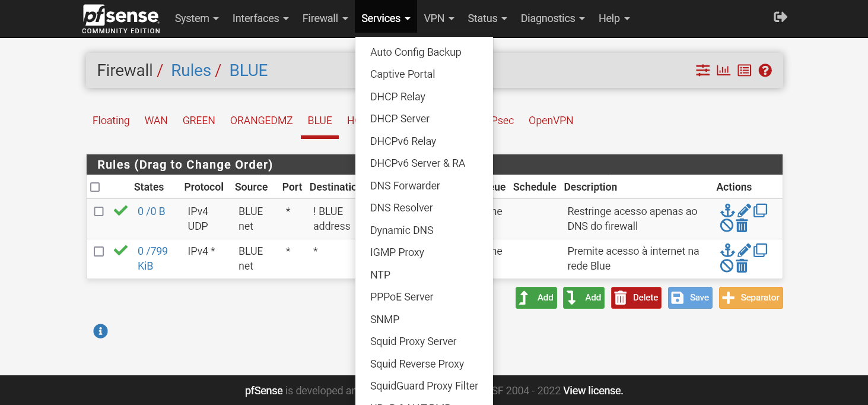Image resolution: width=868 pixels, height=405 pixels.
Task: Select DHCP Server from the Services menu
Action: point(400,118)
